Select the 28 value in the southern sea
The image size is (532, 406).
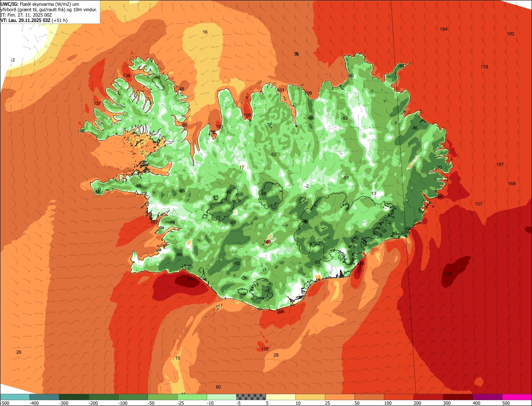[x=276, y=355]
